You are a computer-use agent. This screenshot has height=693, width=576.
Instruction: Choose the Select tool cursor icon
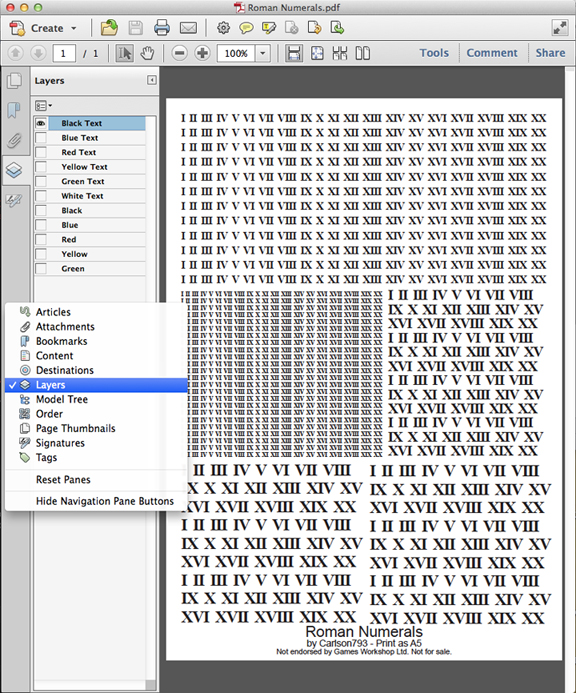124,53
